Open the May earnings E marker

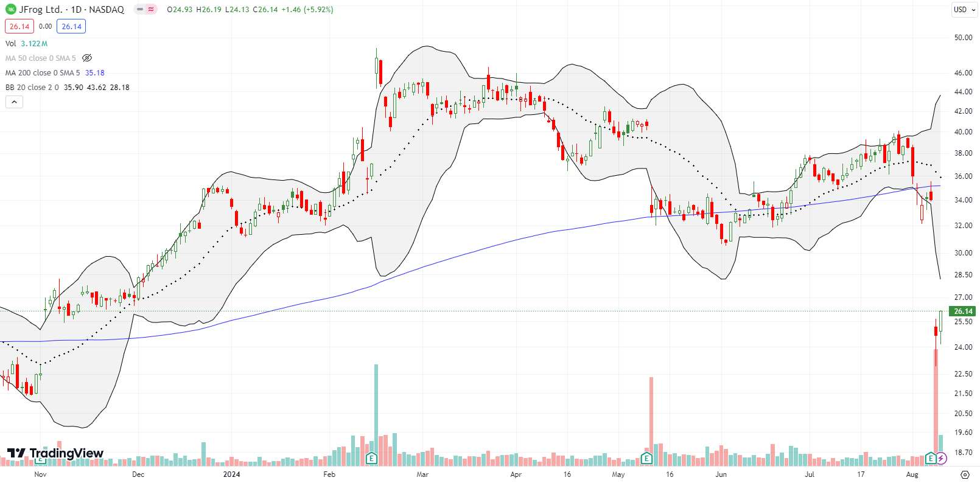pyautogui.click(x=646, y=458)
